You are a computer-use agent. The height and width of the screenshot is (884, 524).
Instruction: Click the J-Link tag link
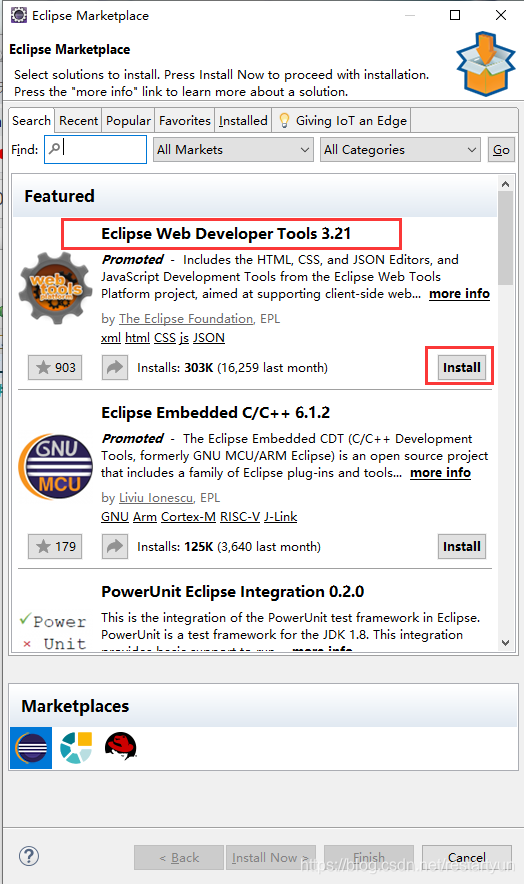pos(280,516)
